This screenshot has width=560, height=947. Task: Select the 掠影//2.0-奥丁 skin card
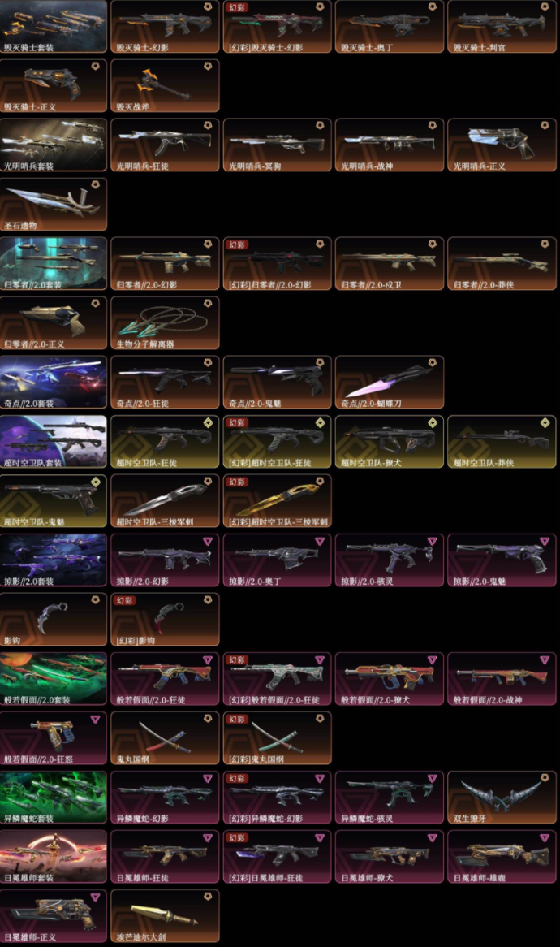click(277, 560)
